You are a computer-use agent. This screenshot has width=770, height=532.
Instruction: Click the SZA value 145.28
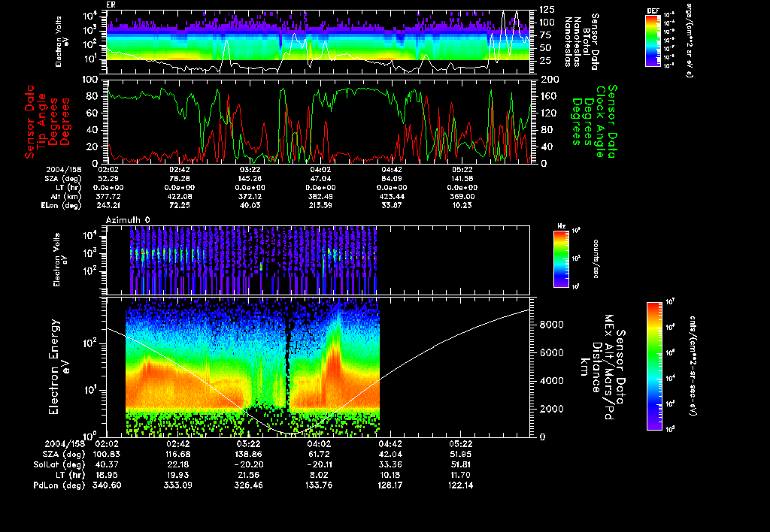point(250,179)
